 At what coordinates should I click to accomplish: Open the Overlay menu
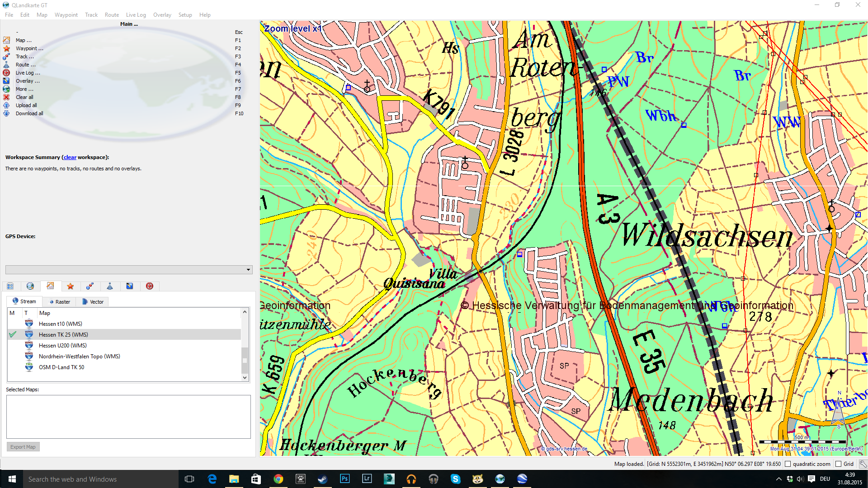162,15
